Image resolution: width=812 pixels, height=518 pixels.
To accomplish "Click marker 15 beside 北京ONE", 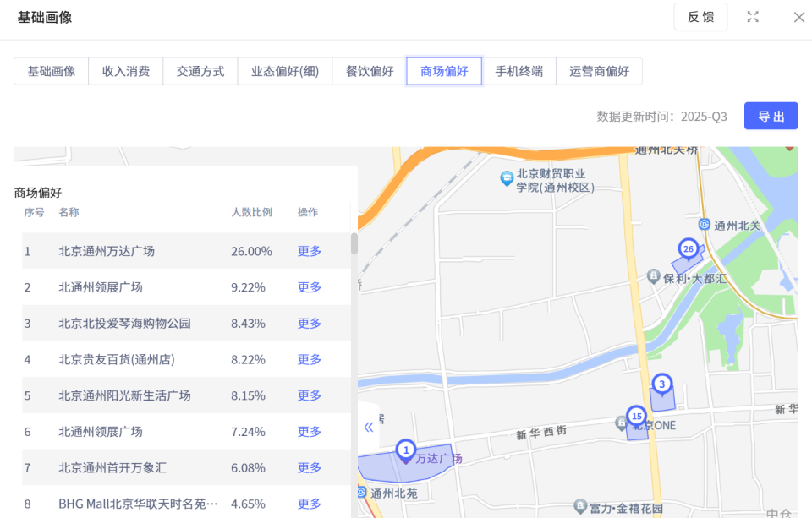I will (x=636, y=416).
